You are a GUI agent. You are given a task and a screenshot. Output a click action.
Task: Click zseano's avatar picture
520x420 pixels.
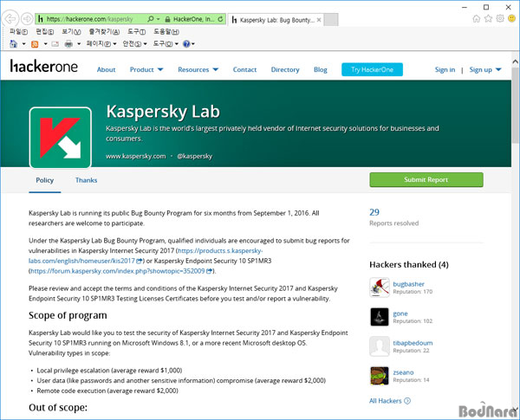380,376
